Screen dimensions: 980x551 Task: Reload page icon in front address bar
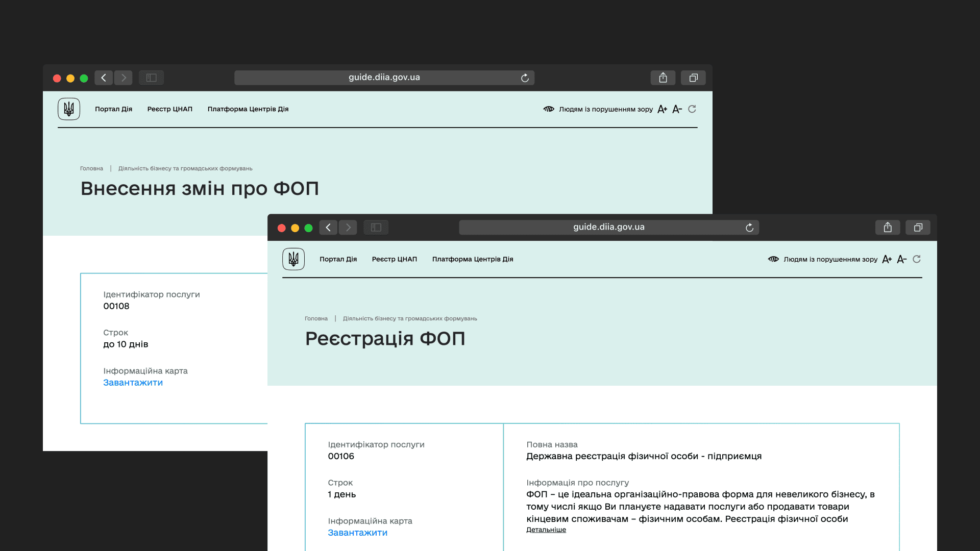749,228
